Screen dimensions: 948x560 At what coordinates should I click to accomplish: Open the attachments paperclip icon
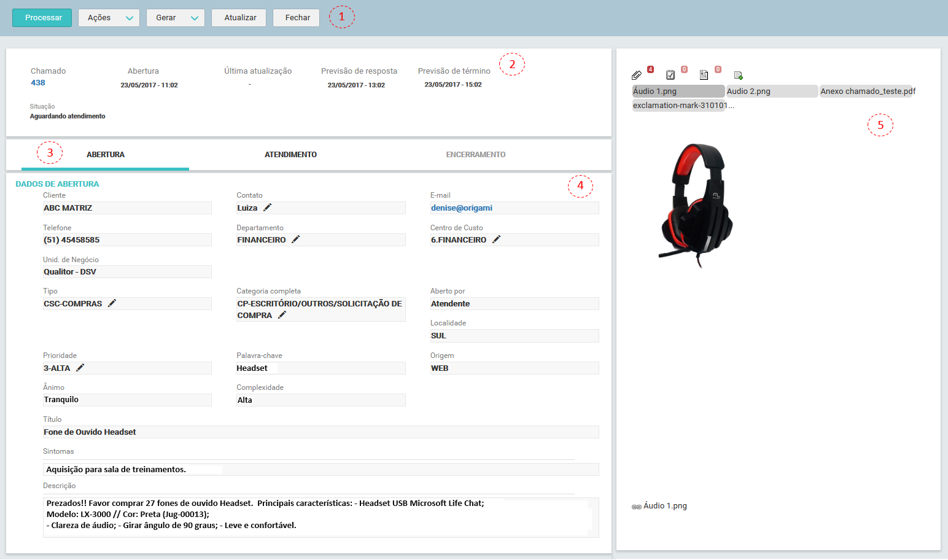637,75
